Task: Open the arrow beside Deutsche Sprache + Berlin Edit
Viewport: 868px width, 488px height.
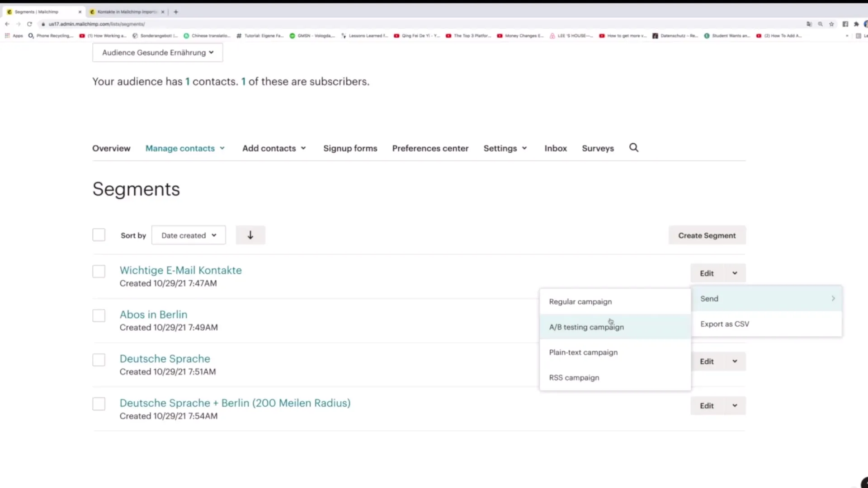Action: [735, 405]
